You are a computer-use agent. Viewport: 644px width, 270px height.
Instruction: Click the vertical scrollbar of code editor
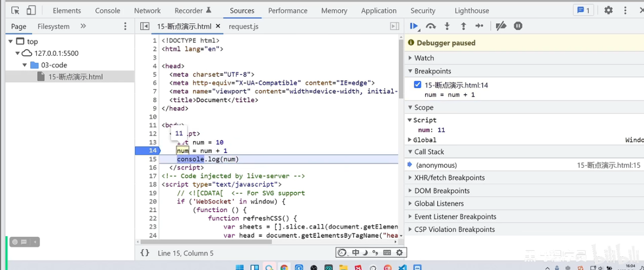click(401, 68)
